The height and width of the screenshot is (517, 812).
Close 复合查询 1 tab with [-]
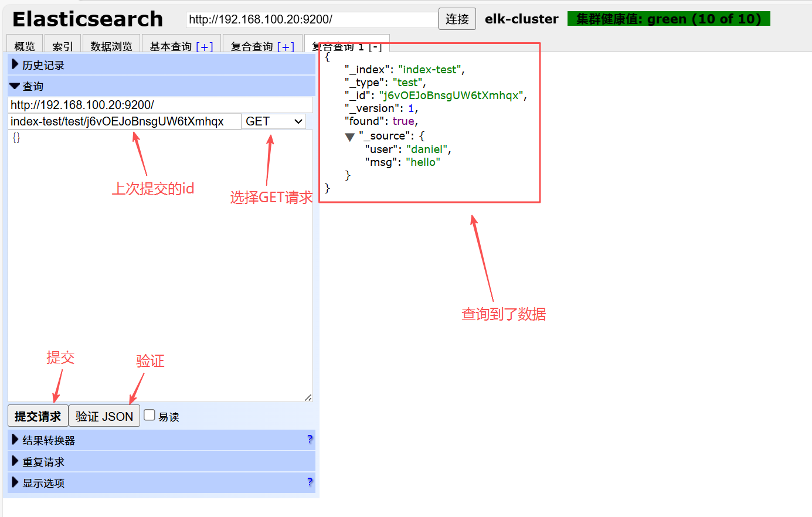[x=375, y=46]
